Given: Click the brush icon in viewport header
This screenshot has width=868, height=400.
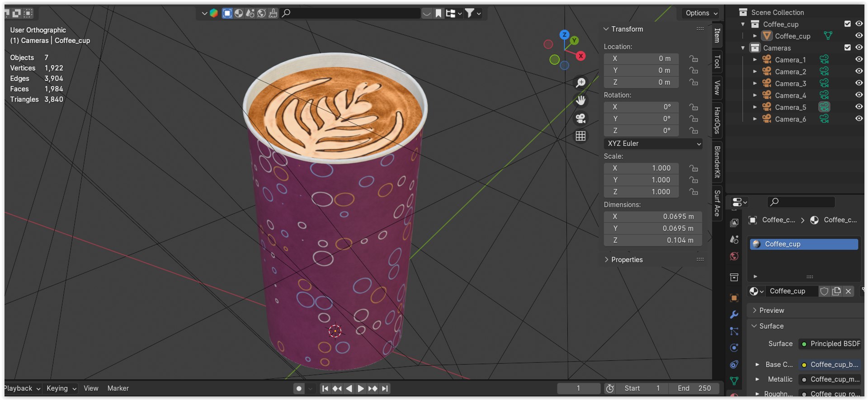Looking at the screenshot, I should pyautogui.click(x=273, y=13).
